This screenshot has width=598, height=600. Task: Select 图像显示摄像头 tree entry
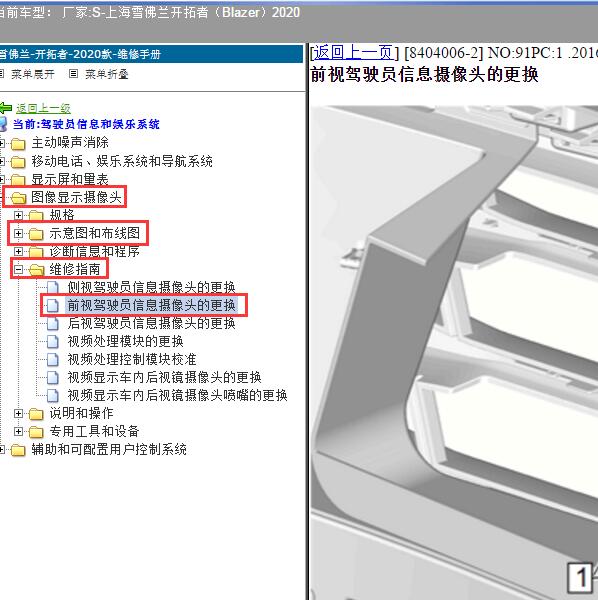click(76, 197)
